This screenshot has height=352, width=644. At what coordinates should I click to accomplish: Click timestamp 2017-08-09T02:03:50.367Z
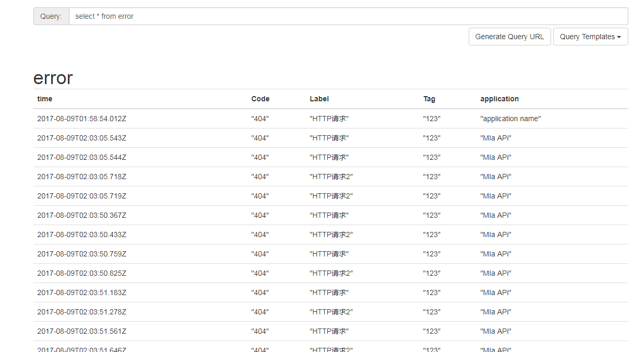click(81, 215)
